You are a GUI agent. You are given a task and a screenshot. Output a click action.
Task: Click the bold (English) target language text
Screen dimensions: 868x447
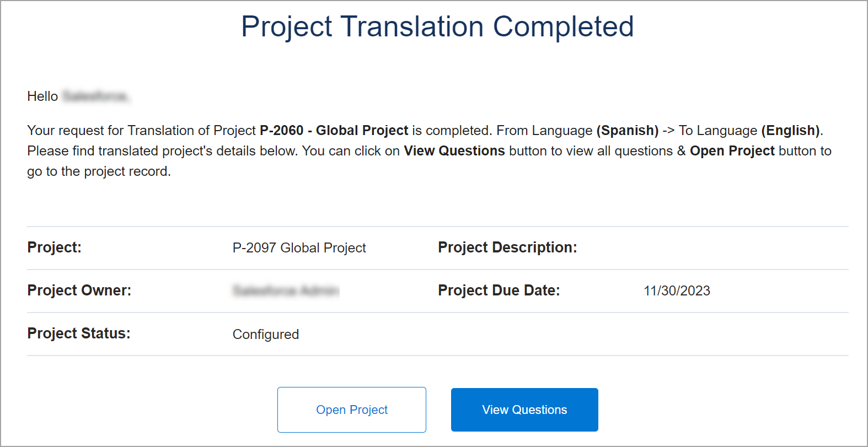click(791, 131)
